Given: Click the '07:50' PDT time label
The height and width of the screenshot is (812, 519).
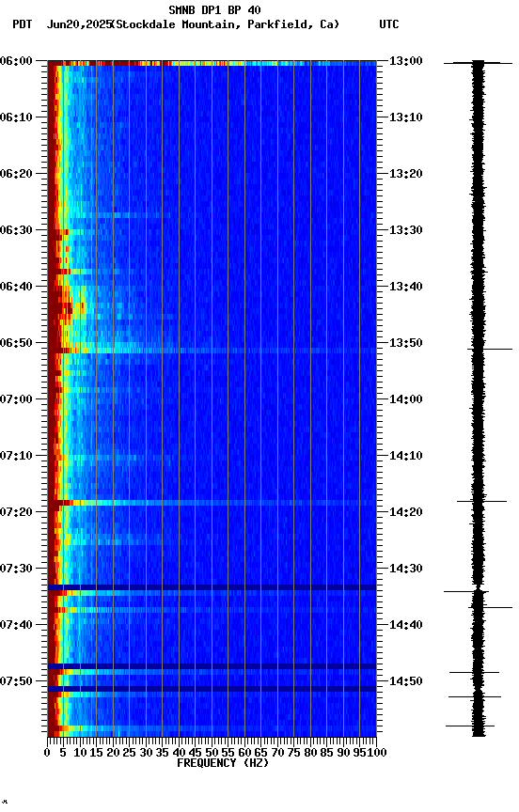Looking at the screenshot, I should pos(16,682).
